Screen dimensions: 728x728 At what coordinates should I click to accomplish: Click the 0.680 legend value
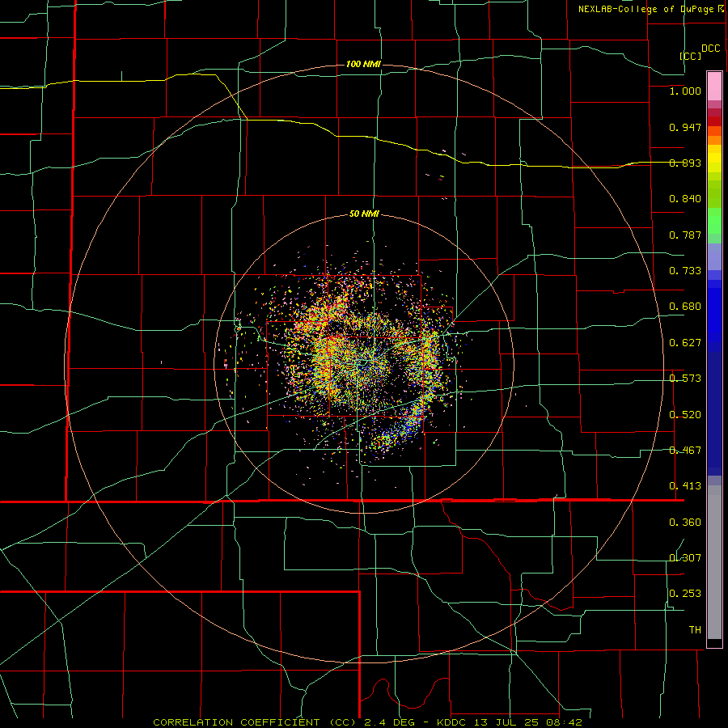coord(685,307)
